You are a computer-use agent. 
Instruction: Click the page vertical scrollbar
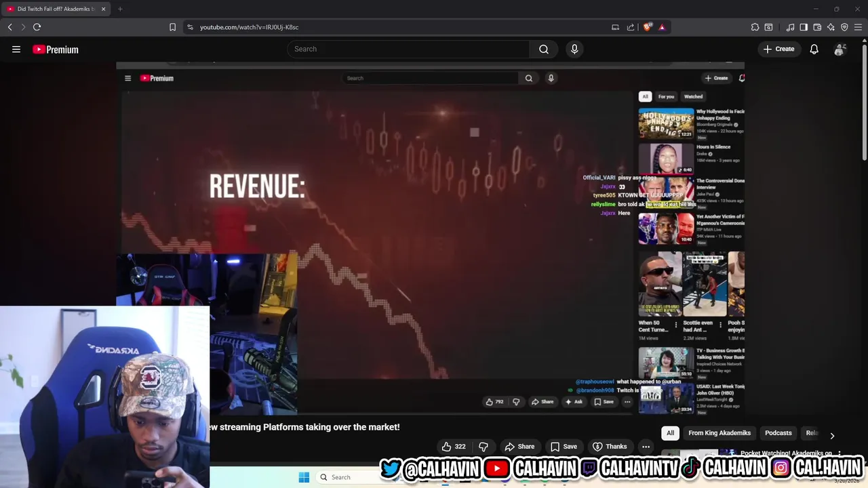click(x=865, y=102)
